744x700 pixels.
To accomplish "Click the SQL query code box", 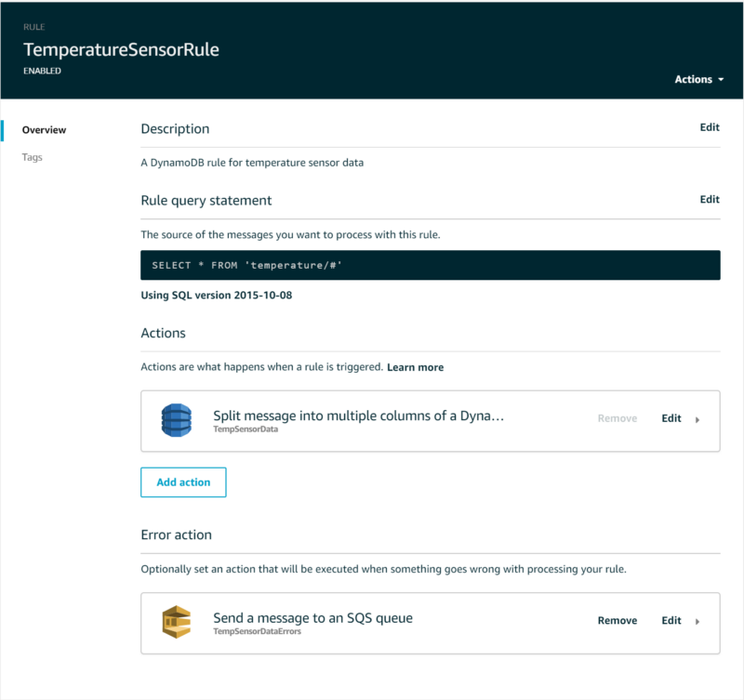I will [431, 265].
